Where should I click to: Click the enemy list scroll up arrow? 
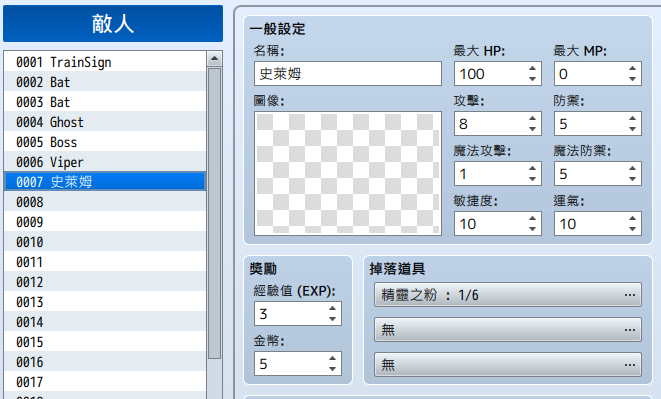coord(215,59)
